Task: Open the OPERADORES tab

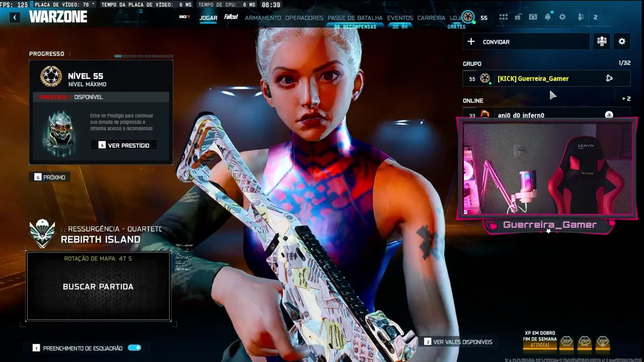Action: tap(304, 18)
